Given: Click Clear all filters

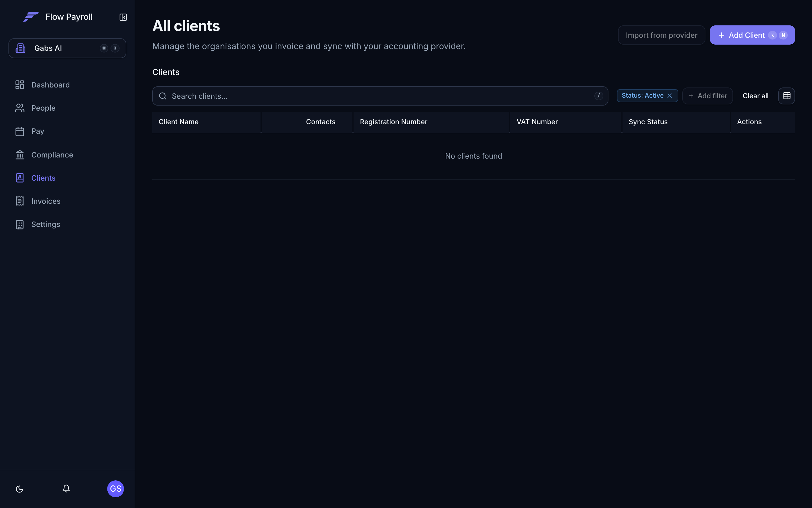Looking at the screenshot, I should tap(755, 96).
